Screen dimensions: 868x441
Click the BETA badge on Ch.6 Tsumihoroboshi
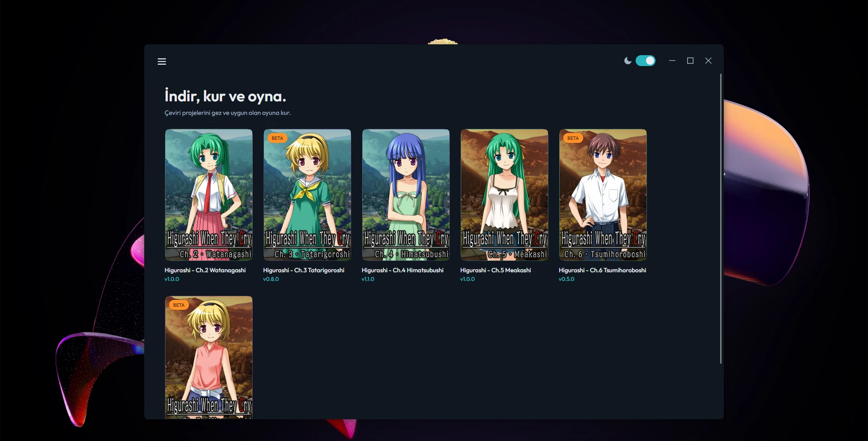coord(573,138)
